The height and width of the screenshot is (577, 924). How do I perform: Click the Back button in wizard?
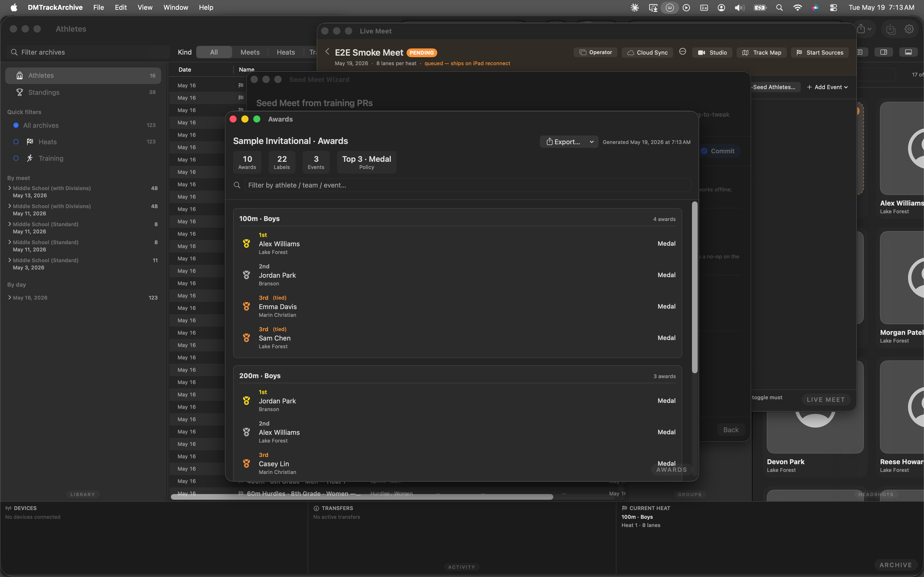click(731, 430)
